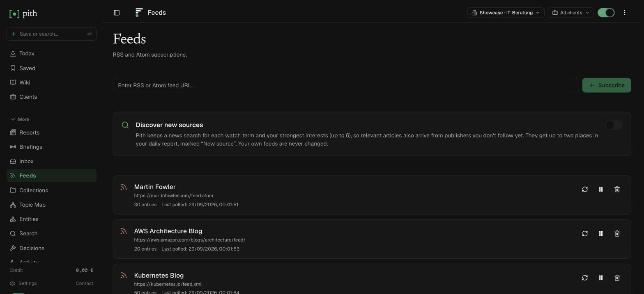
Task: Refresh the Martin Fowler feed
Action: click(585, 189)
